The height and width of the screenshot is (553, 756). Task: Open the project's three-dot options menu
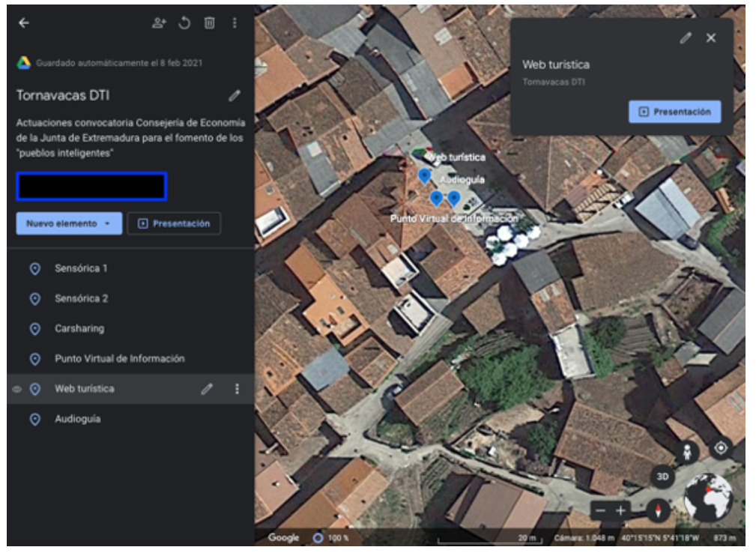235,23
